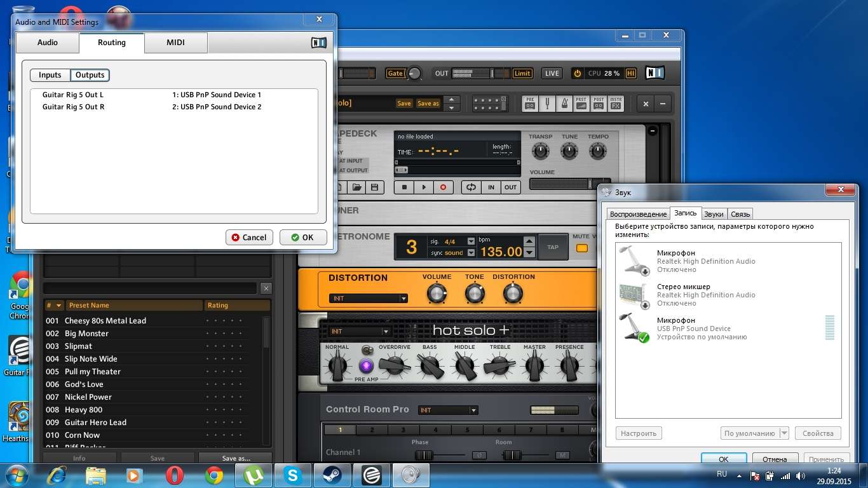Click the volume icon in the system tray
Viewport: 868px width, 488px height.
801,475
